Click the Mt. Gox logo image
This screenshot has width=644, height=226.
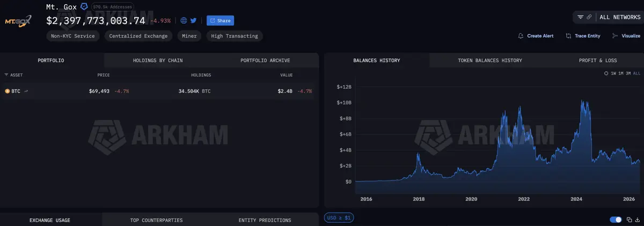pos(18,21)
